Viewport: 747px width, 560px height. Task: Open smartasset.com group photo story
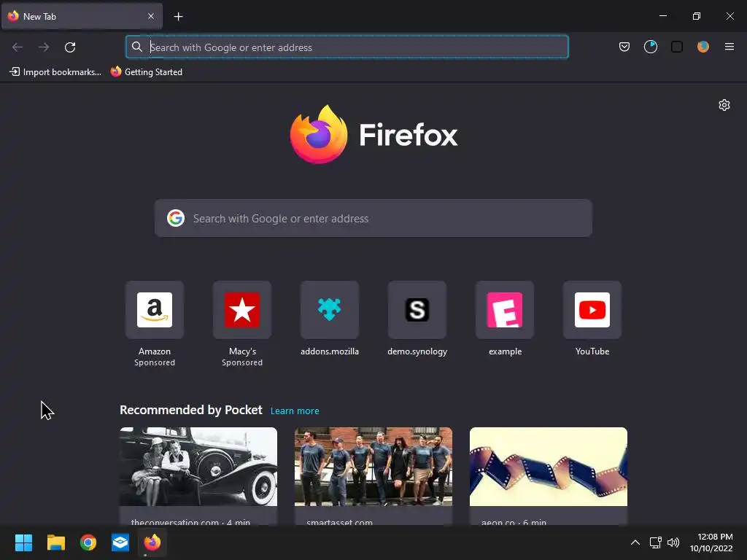pyautogui.click(x=373, y=476)
